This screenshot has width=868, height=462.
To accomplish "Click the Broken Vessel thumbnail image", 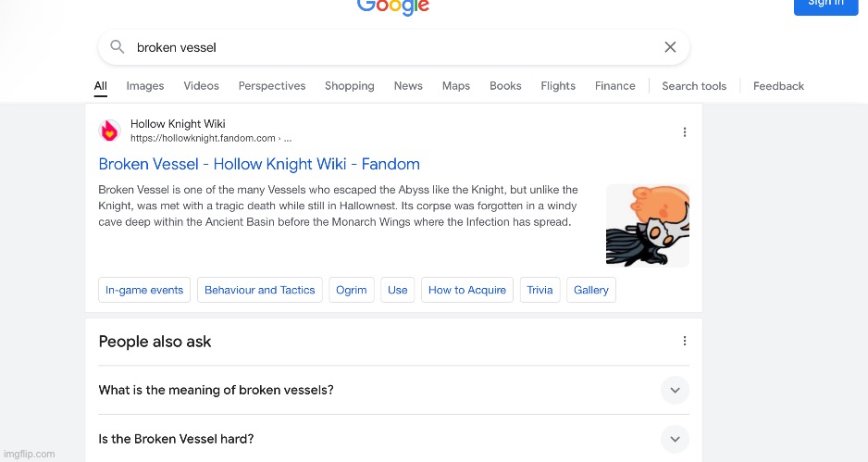I will click(648, 225).
